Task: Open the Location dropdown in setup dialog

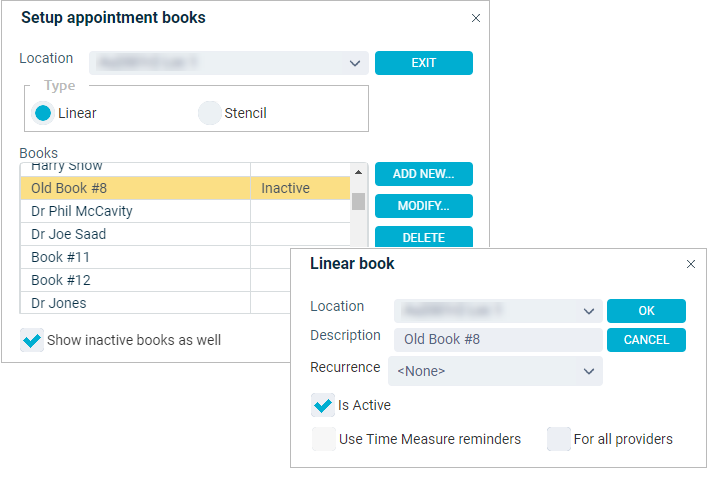Action: (229, 63)
